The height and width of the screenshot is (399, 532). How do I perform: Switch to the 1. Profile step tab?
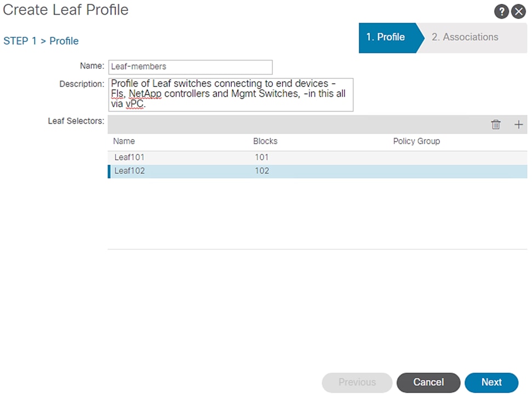[x=386, y=37]
